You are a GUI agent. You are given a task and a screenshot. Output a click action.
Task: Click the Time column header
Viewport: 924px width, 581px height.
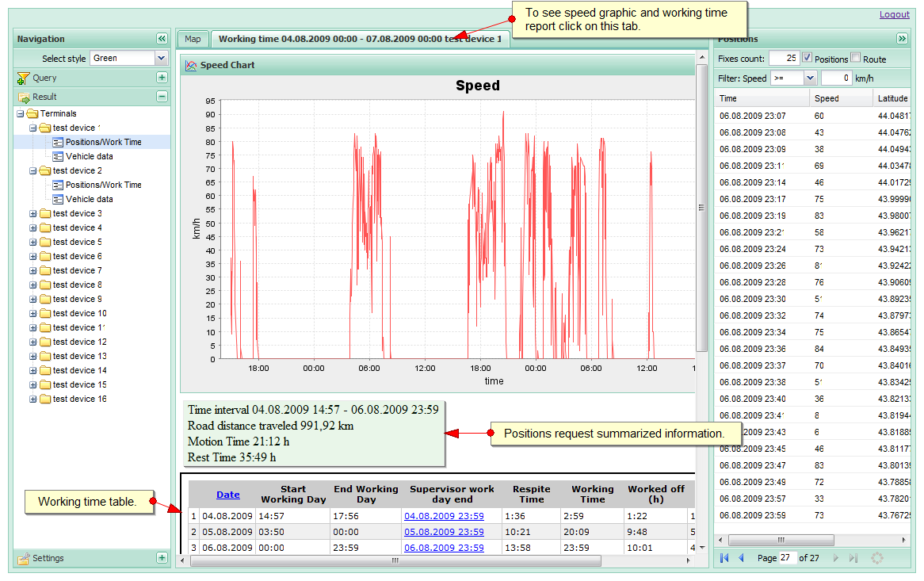[x=762, y=98]
